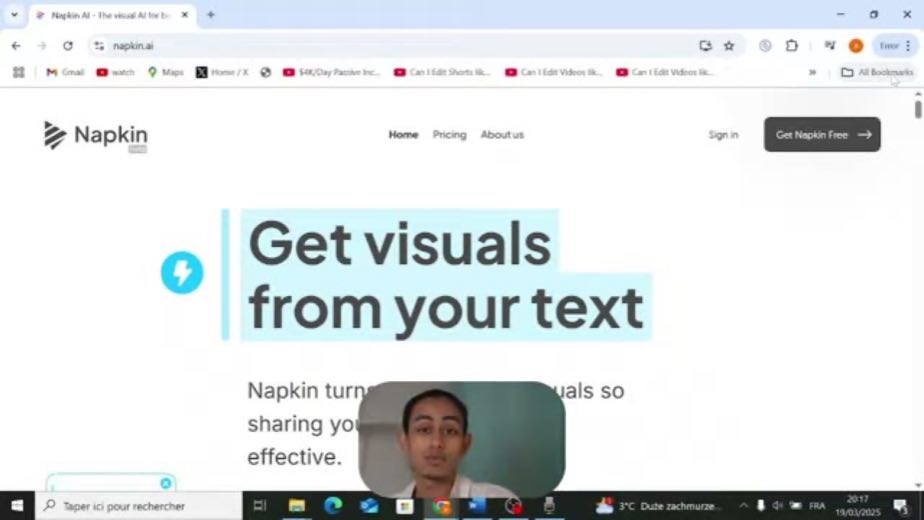View site information icon beside napkin.ai
The height and width of the screenshot is (520, 924).
pos(99,45)
